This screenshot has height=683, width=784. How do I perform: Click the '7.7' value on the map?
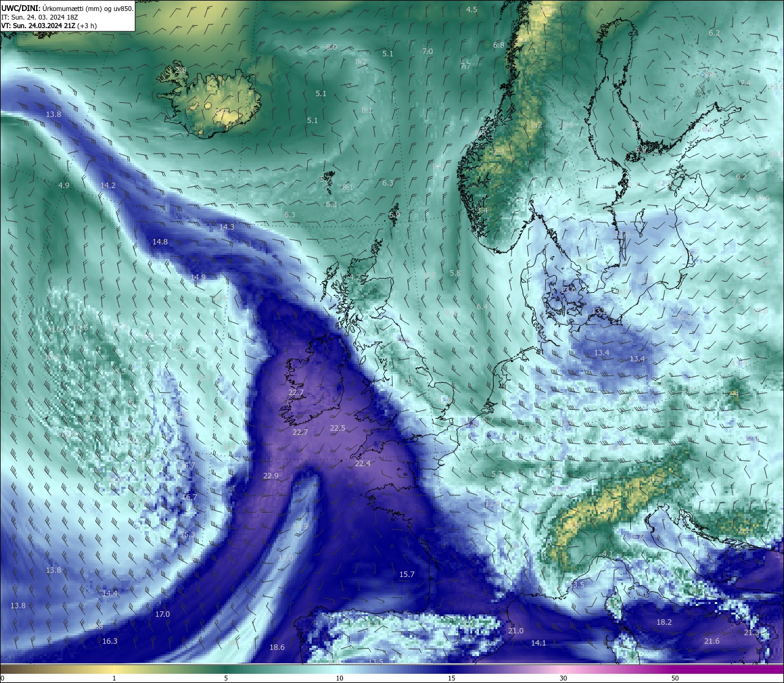(x=466, y=66)
